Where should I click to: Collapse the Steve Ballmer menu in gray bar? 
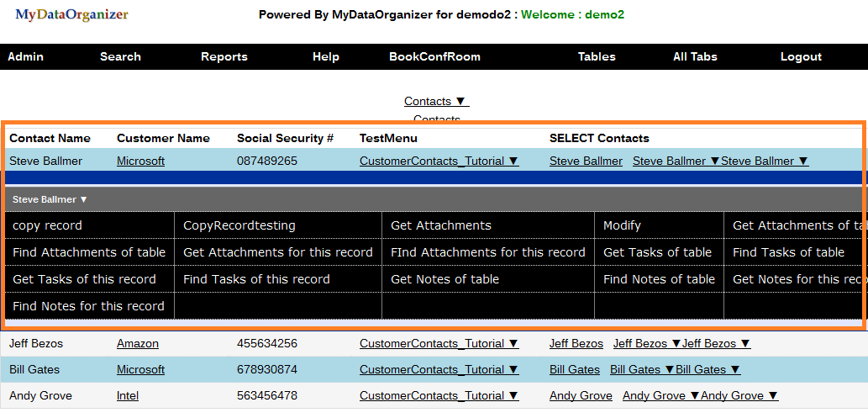tap(50, 199)
